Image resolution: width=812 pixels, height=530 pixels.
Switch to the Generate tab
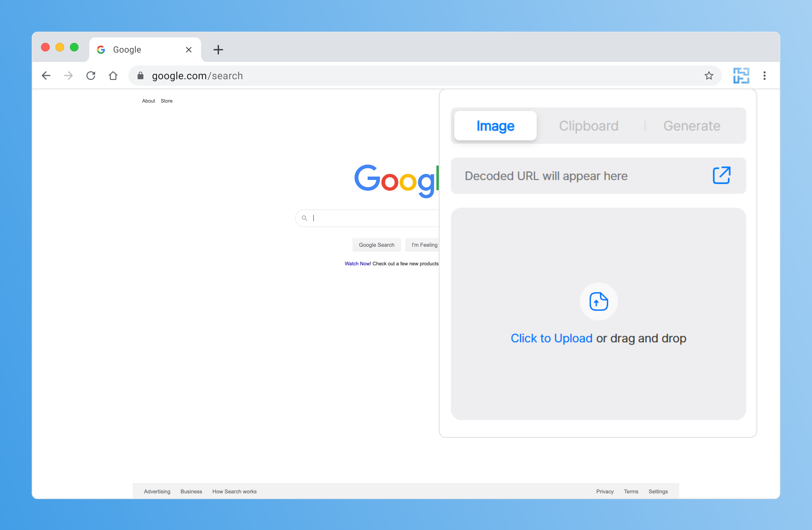click(692, 126)
